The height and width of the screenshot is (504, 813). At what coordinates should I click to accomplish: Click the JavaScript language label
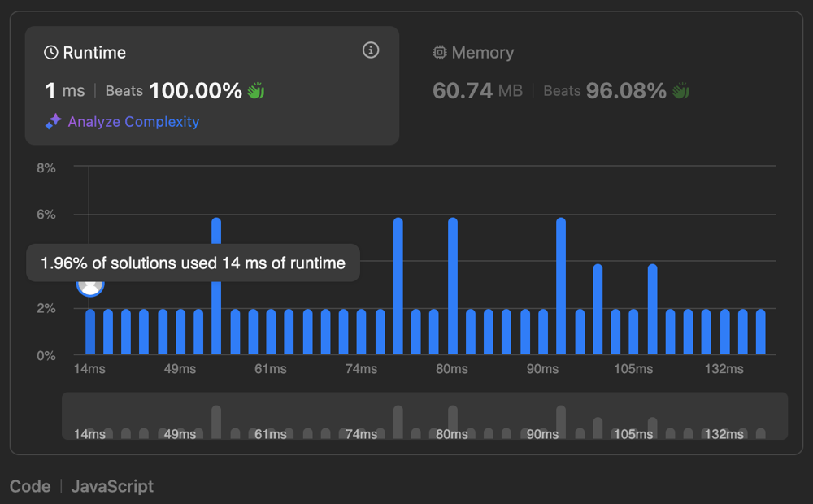coord(112,487)
